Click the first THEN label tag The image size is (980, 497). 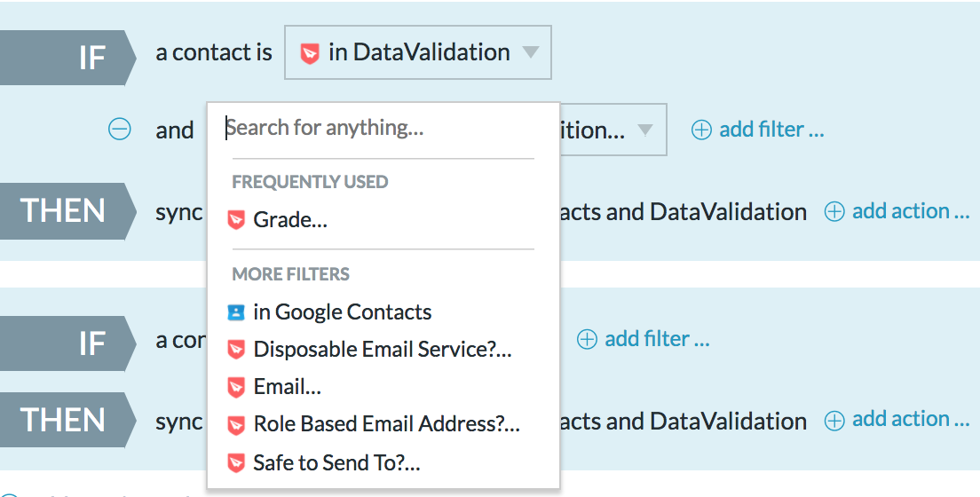tap(67, 210)
